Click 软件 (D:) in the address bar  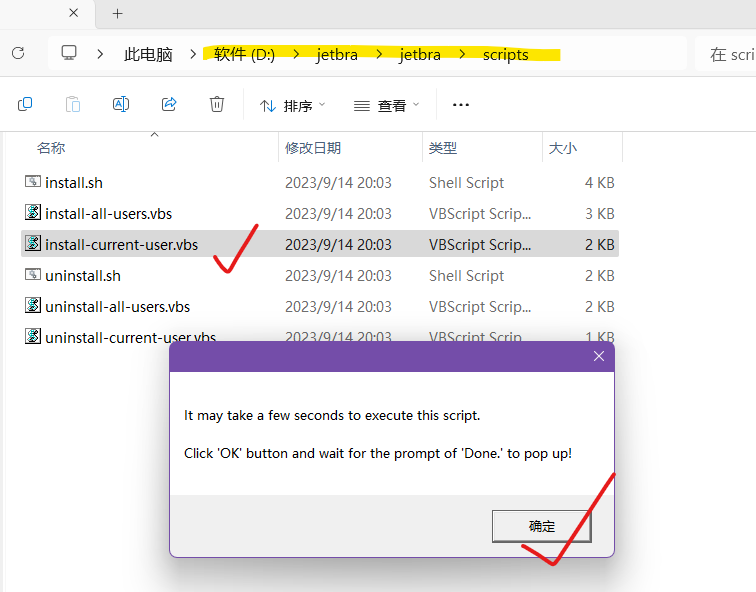[x=244, y=54]
